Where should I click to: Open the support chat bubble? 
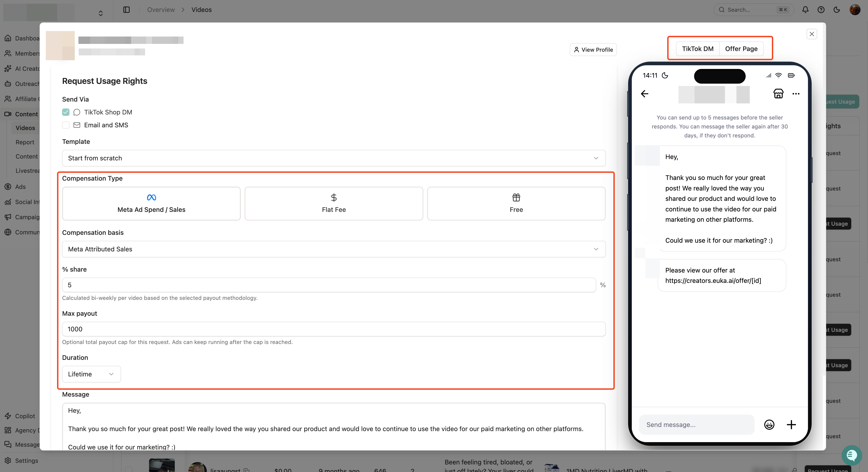tap(851, 455)
